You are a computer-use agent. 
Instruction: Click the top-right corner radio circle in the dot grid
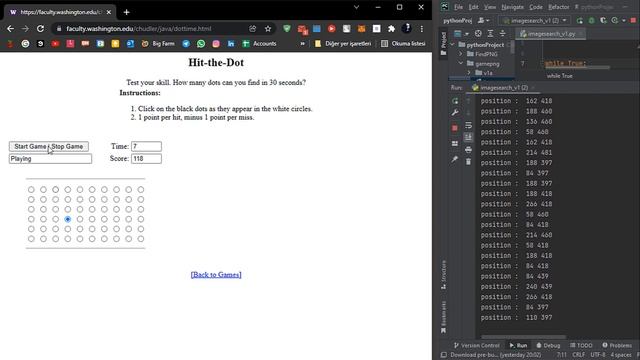coord(141,190)
